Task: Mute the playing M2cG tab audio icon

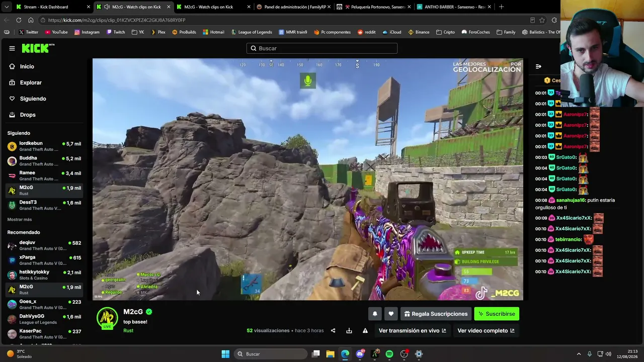Action: 107,7
